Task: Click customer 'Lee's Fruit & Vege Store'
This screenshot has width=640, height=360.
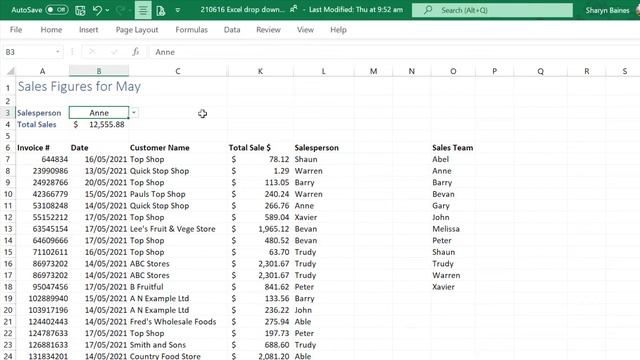Action: tap(173, 229)
